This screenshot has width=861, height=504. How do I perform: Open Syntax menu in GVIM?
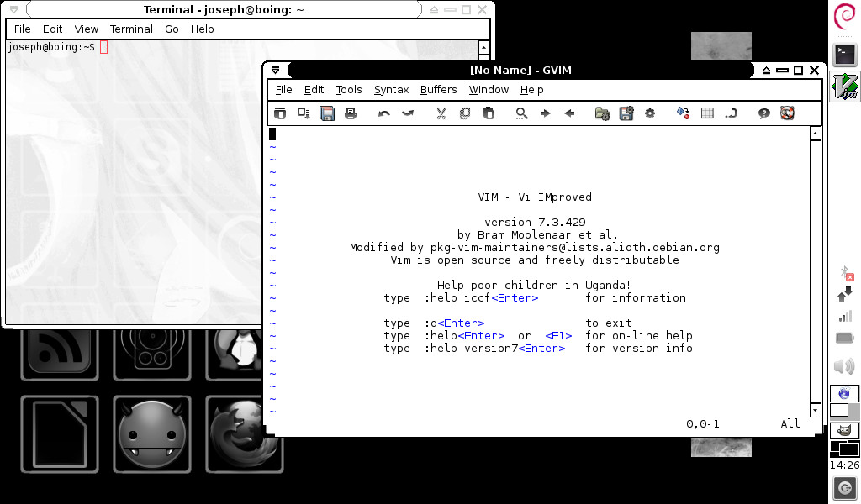pyautogui.click(x=391, y=89)
